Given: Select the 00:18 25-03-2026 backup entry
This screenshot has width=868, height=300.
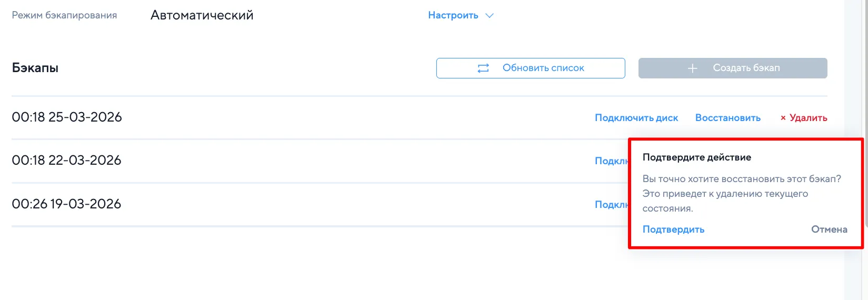Looking at the screenshot, I should (x=67, y=117).
